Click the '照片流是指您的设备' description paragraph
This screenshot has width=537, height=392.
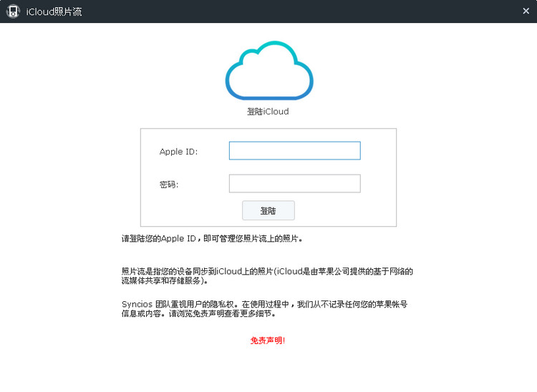(267, 275)
